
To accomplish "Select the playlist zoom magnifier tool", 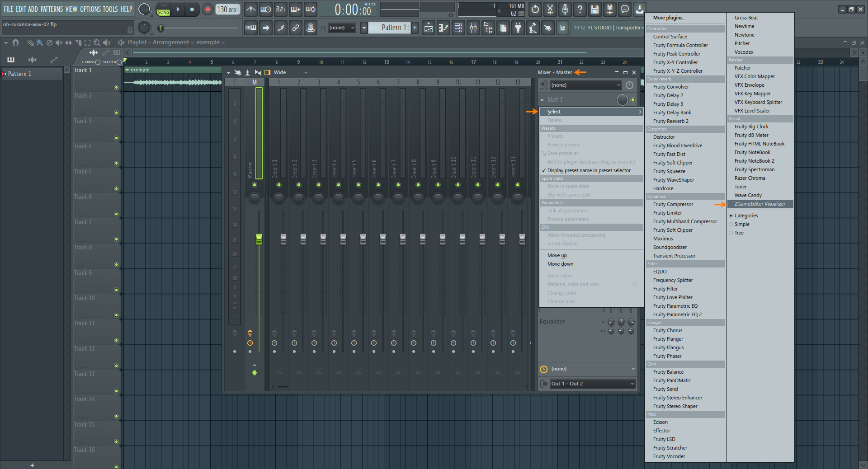I will 97,42.
